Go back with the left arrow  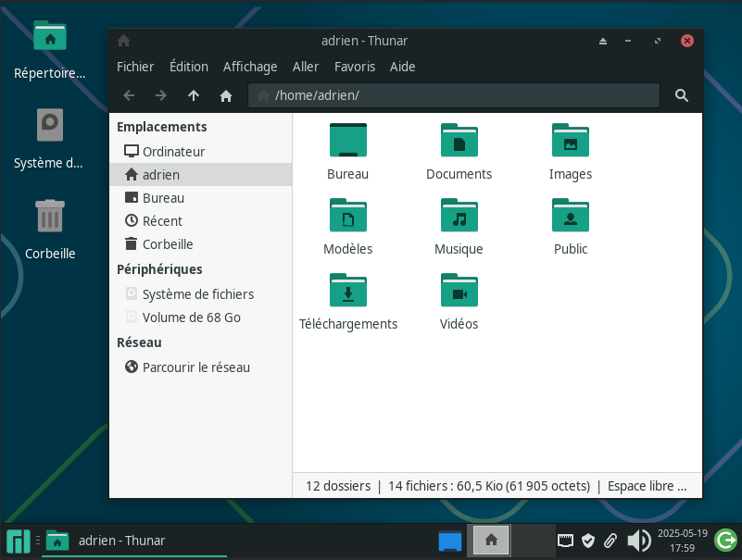tap(129, 95)
